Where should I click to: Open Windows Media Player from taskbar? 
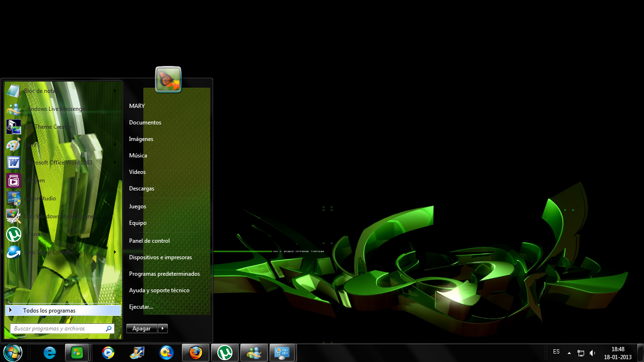pos(108,353)
